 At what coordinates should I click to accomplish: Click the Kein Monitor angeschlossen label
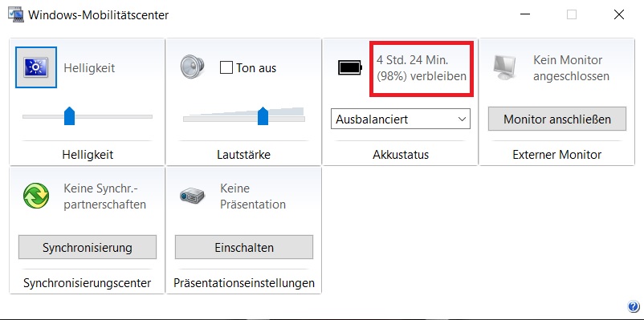571,68
